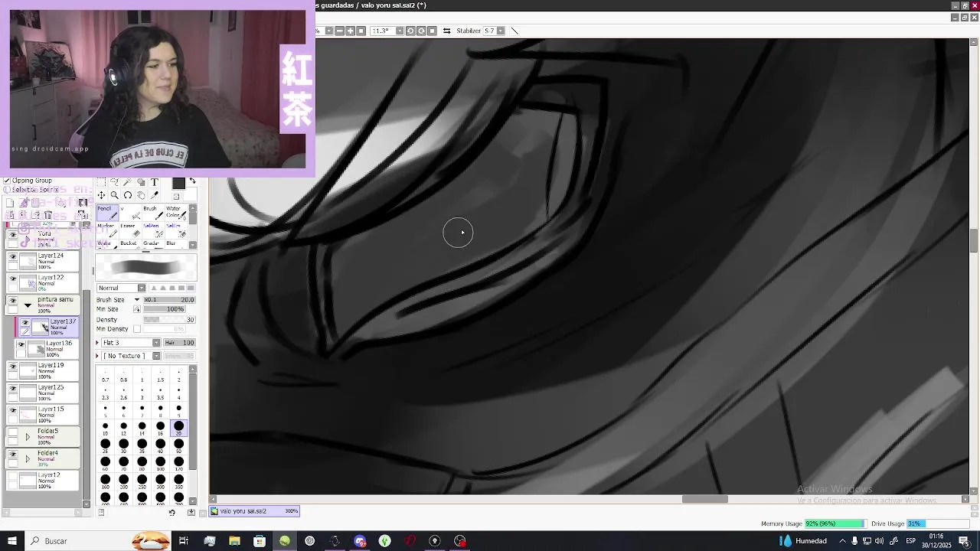Adjust the Brush Size slider
980x551 pixels.
click(169, 300)
